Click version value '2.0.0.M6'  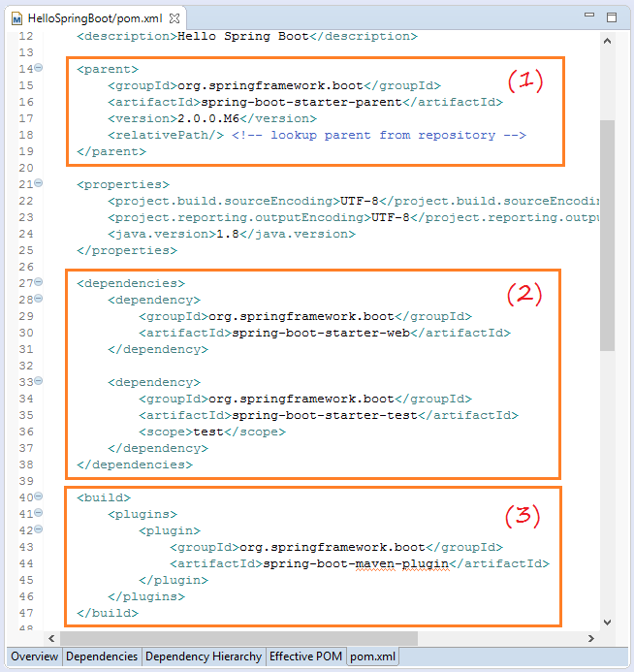click(x=208, y=118)
